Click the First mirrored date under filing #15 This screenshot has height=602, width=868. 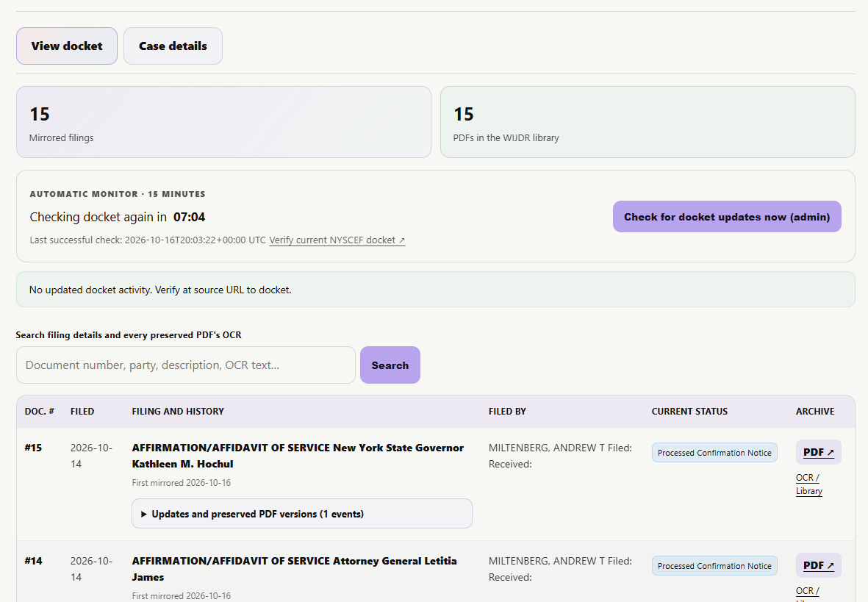181,483
